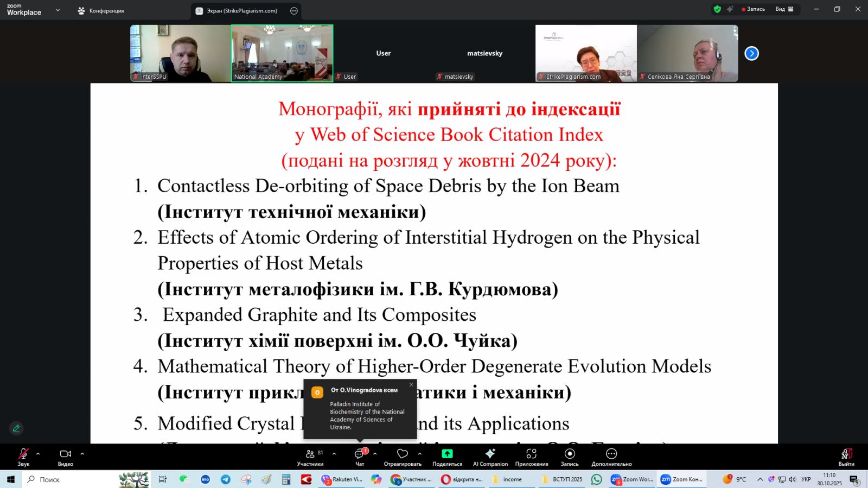
Task: Open AI Companion
Action: tap(490, 454)
